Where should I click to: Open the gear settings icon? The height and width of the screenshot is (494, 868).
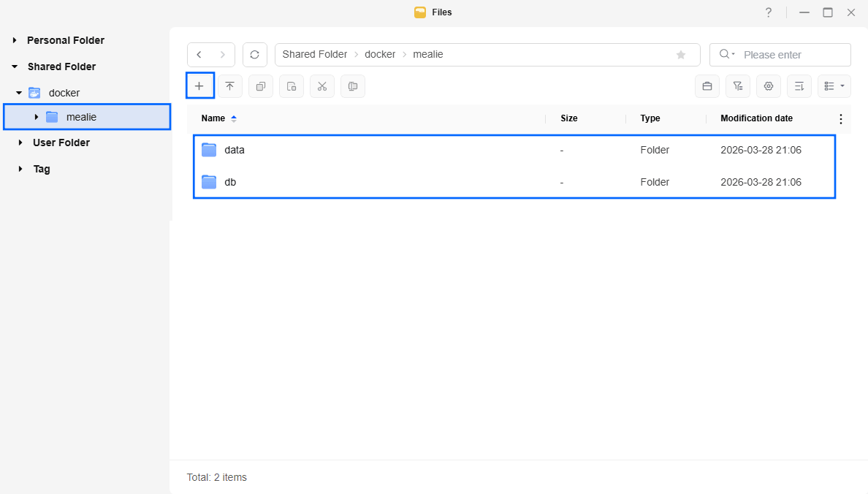coord(769,86)
